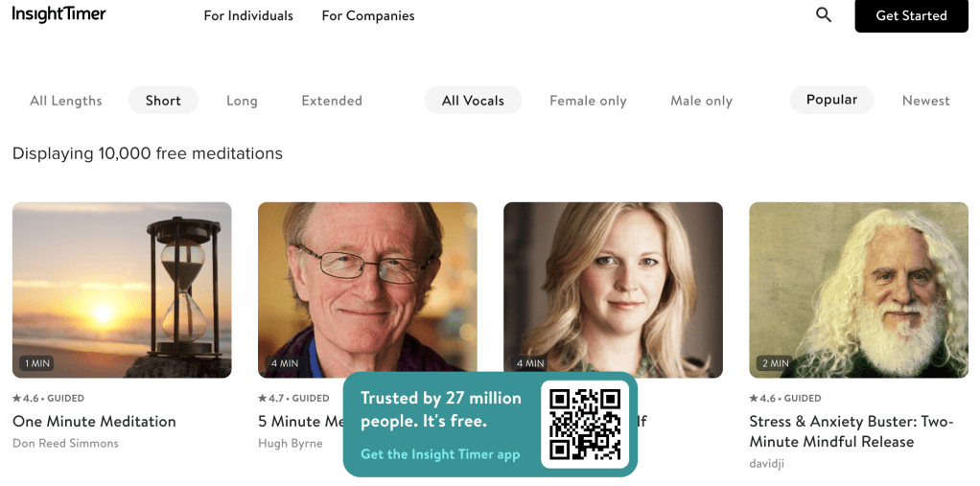Sort meditations by Popular
Viewport: 980px width, 486px height.
click(832, 100)
